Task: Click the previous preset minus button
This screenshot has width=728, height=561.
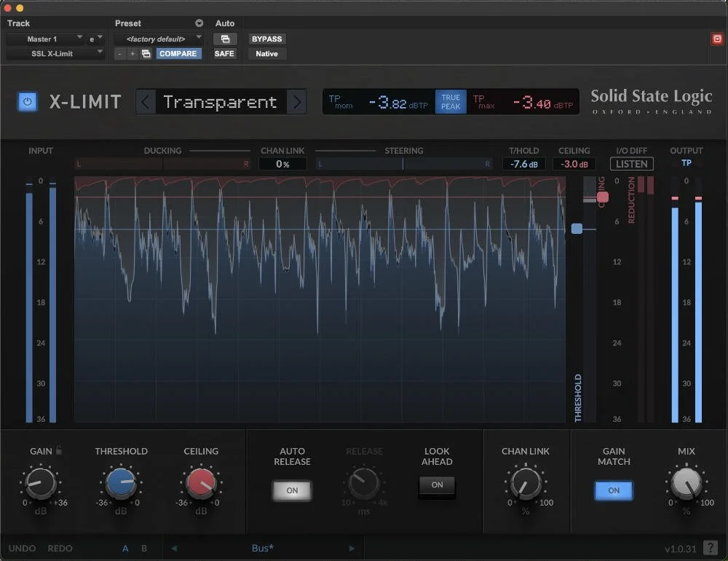Action: (x=120, y=54)
